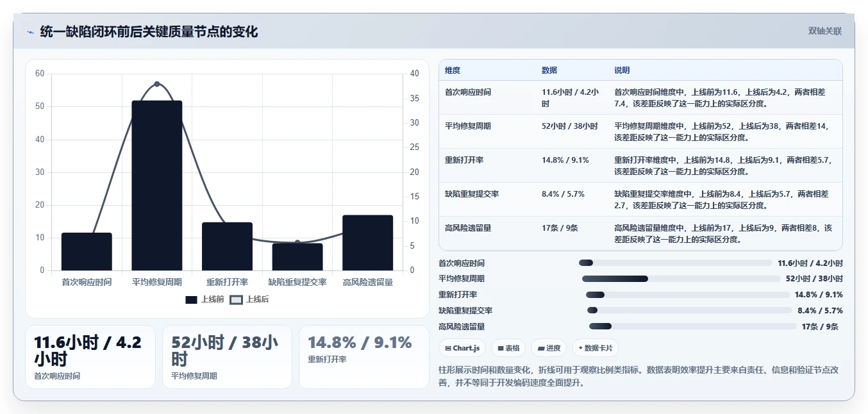Click the 首次响应时间 x-axis label
Screen dimensions: 868x414
click(87, 282)
